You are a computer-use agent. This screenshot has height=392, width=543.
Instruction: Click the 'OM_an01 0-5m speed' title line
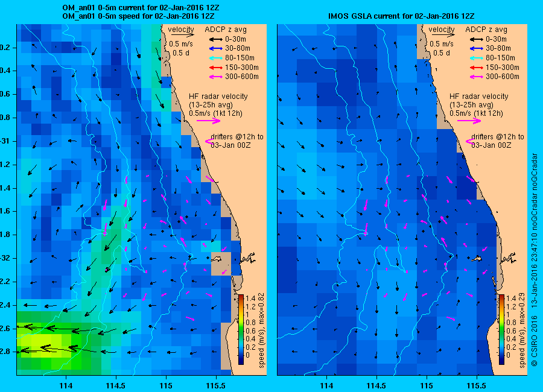(x=138, y=16)
